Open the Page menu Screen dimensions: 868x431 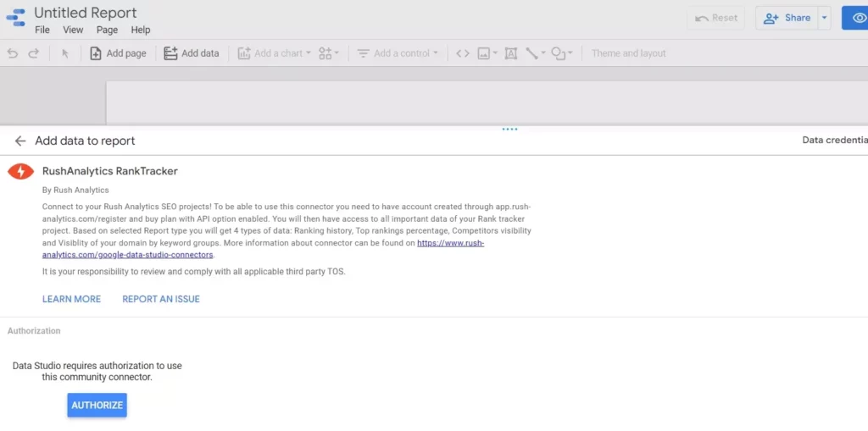108,30
